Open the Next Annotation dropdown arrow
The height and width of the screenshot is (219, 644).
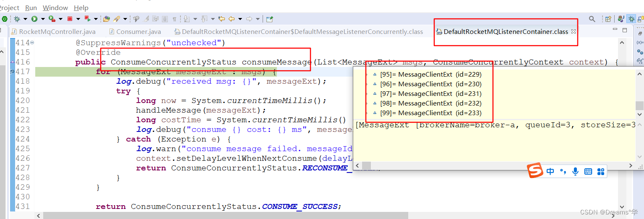click(x=195, y=19)
